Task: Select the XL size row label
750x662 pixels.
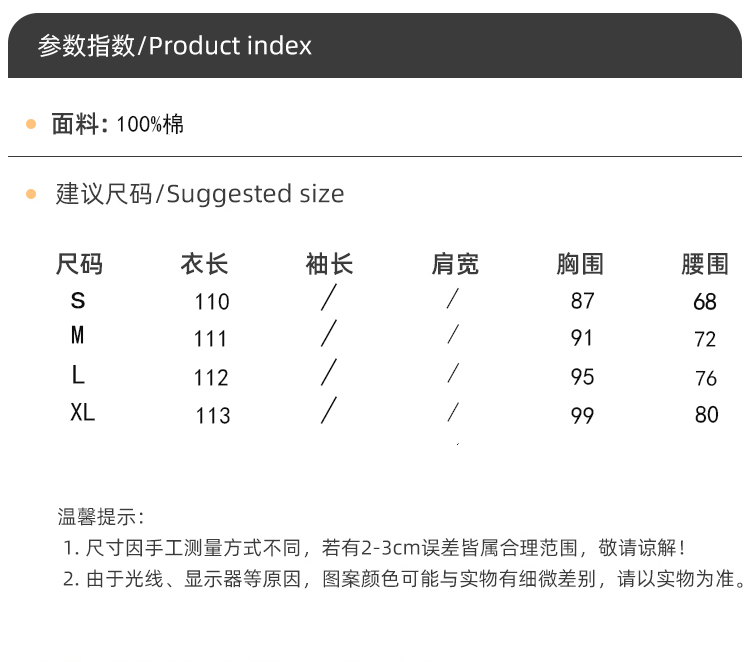Action: click(x=82, y=412)
